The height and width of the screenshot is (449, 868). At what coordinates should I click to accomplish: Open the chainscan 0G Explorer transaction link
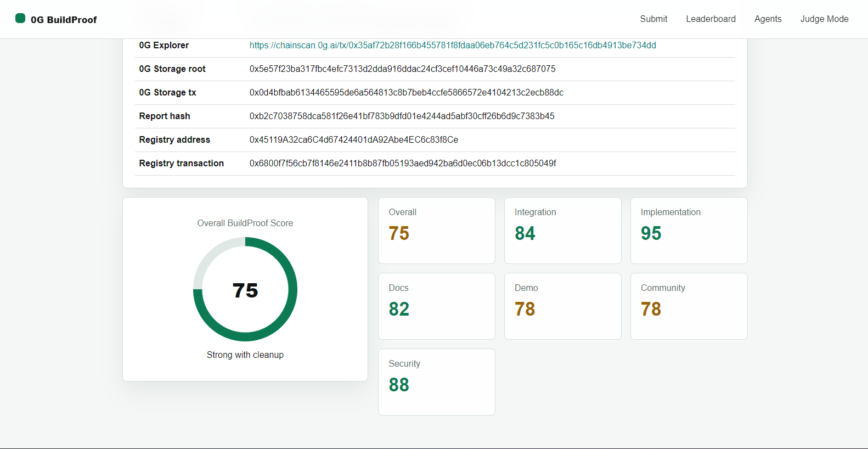[453, 46]
